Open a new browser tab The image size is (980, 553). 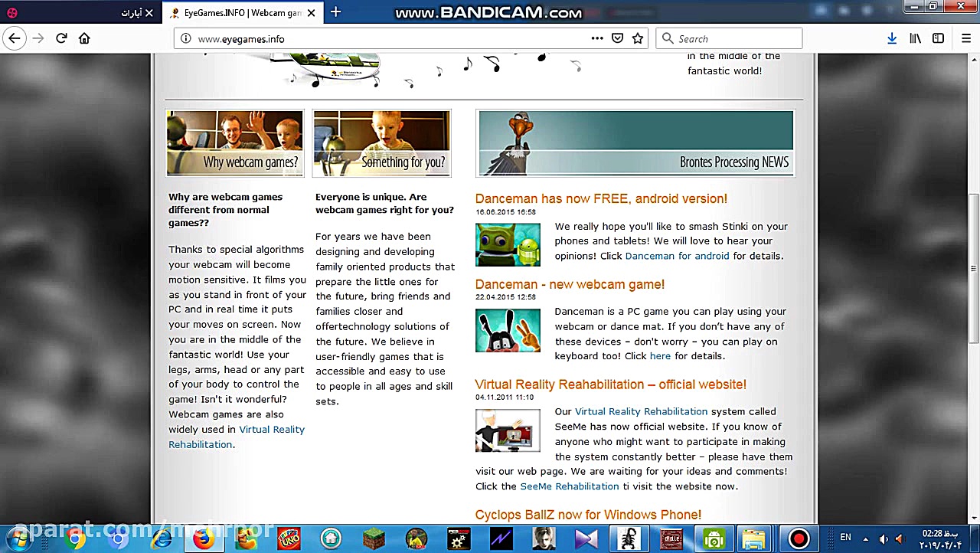(x=335, y=12)
